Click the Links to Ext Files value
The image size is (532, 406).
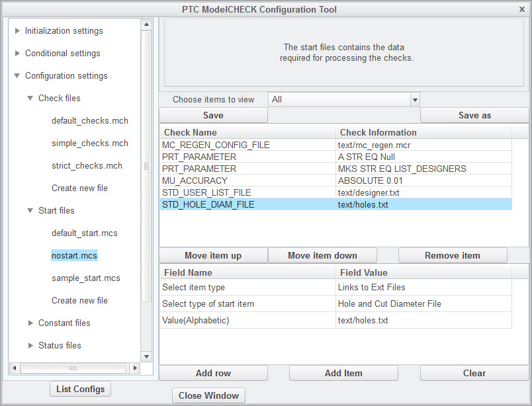tap(423, 287)
